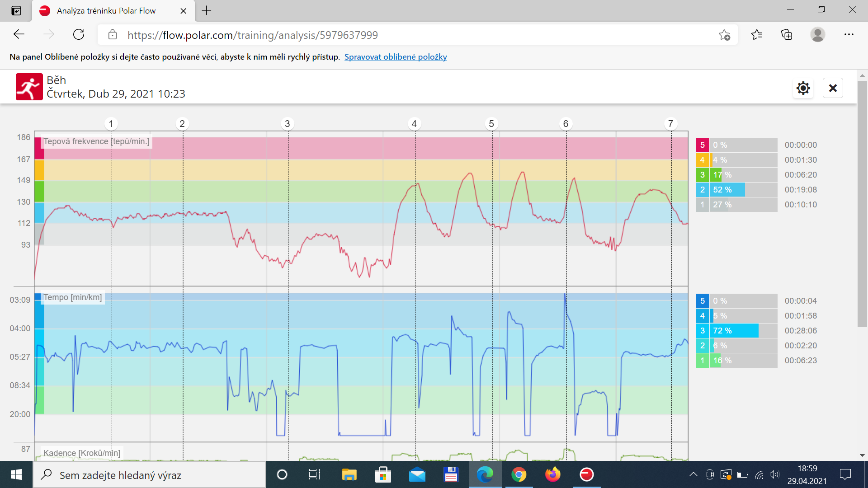Select lap marker 6 on the chart

pyautogui.click(x=566, y=124)
